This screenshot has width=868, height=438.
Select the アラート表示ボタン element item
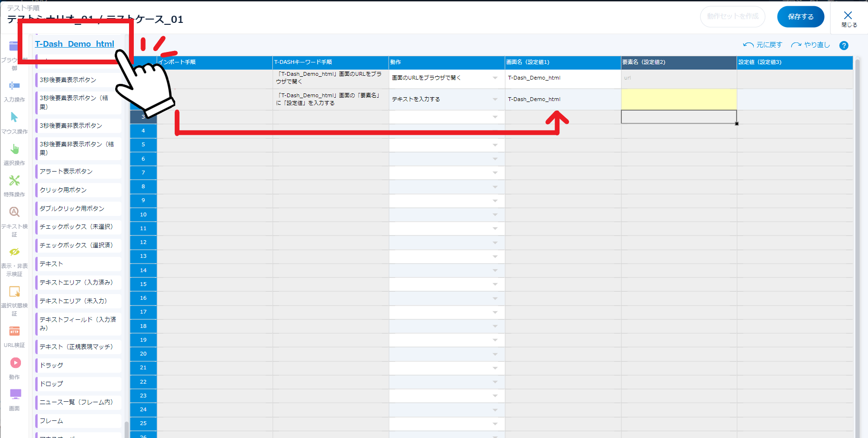coord(67,172)
